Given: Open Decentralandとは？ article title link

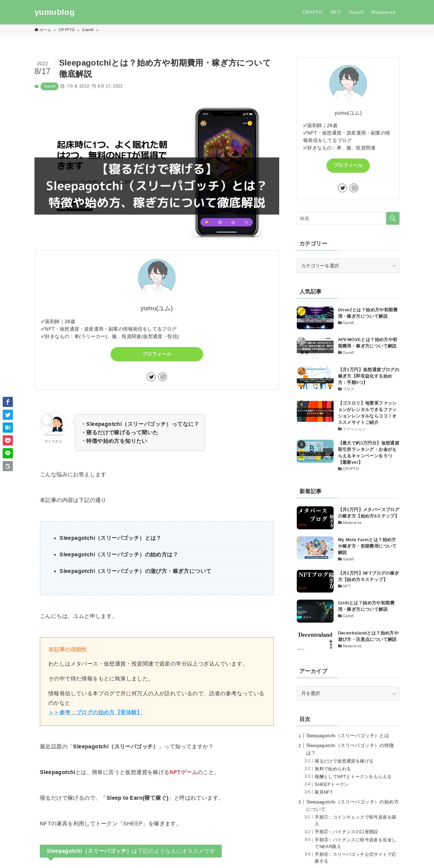Looking at the screenshot, I should 368,636.
